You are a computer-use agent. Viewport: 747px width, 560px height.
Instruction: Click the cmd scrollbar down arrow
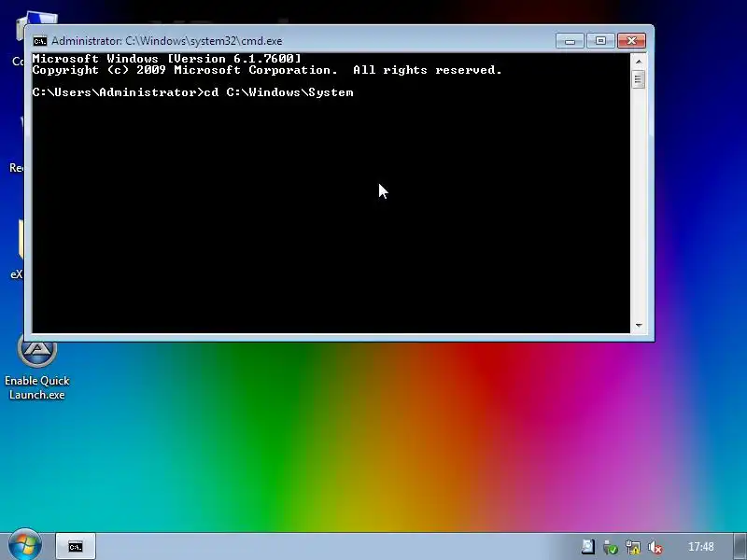639,326
